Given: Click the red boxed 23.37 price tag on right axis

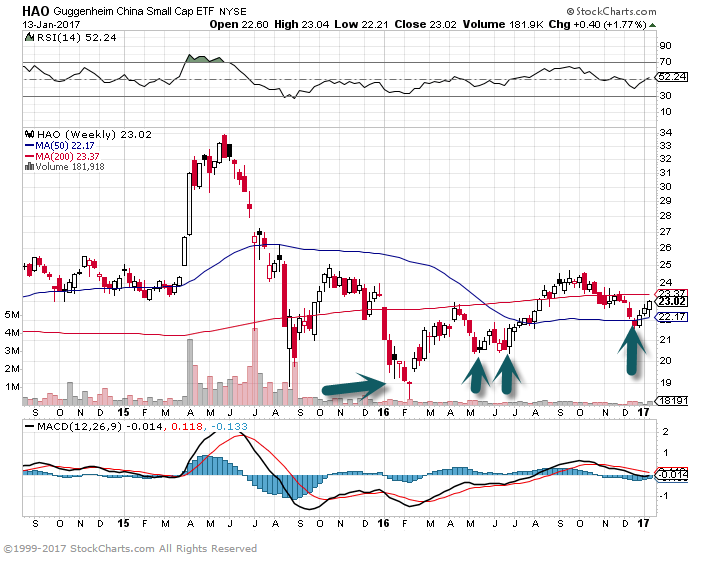Looking at the screenshot, I should click(672, 294).
